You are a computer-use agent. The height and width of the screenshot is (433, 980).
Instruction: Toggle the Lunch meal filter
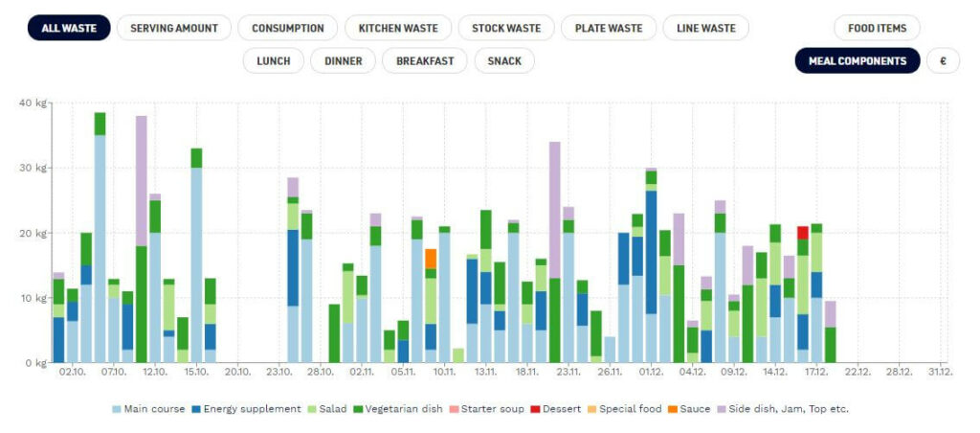click(x=273, y=61)
